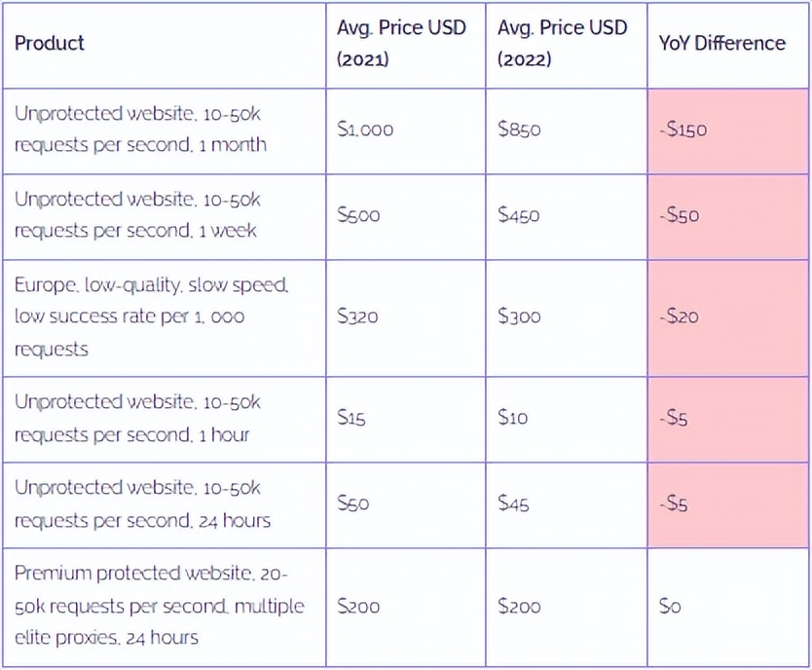Select the Europe low-quality slow speed product cell

151,316
